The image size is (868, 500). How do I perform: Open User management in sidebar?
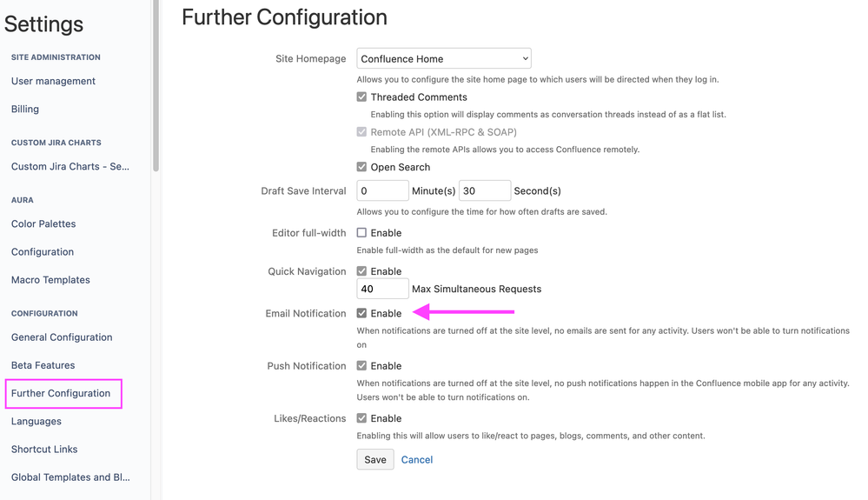(x=53, y=81)
